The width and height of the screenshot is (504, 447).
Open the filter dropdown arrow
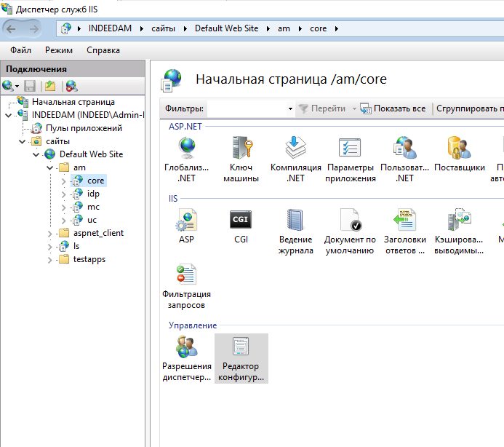coord(290,108)
